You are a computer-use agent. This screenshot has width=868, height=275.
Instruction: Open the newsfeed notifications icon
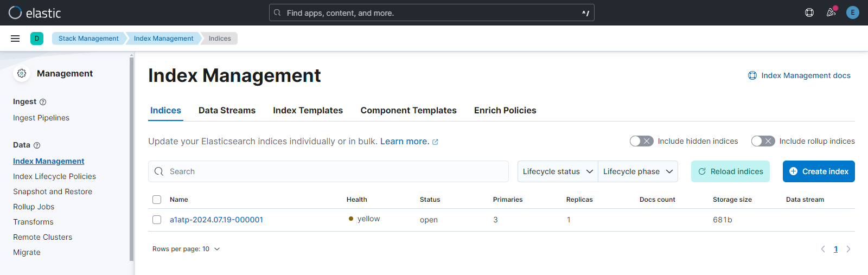point(831,12)
